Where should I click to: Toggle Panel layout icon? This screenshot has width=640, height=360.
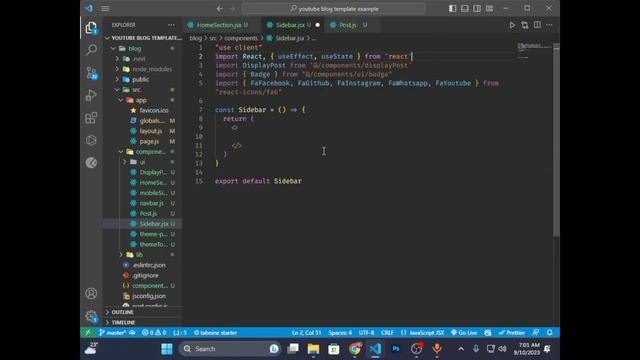pyautogui.click(x=464, y=9)
